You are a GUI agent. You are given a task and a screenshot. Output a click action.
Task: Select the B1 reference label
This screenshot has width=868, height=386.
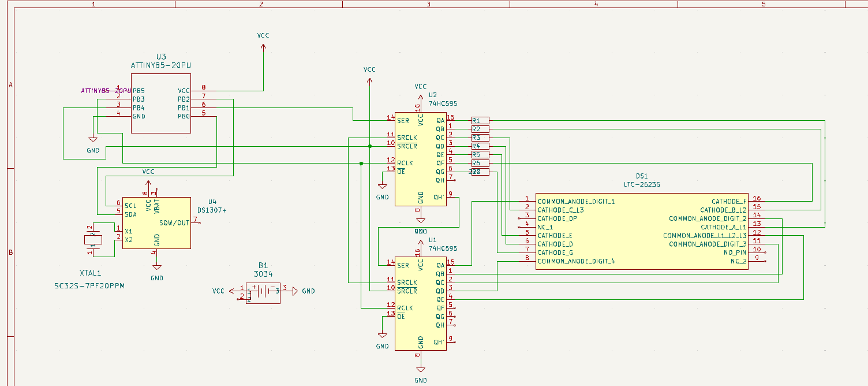[263, 265]
